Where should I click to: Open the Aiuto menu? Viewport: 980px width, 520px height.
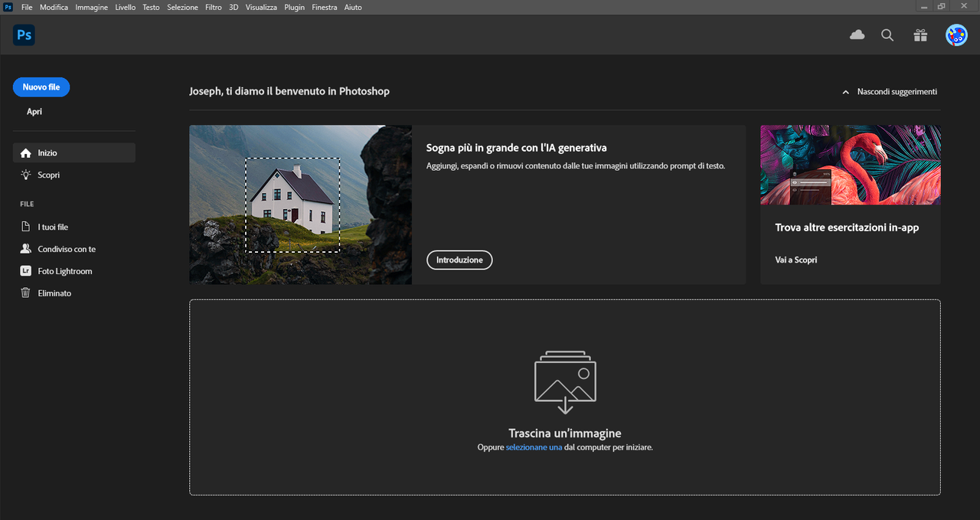coord(353,7)
